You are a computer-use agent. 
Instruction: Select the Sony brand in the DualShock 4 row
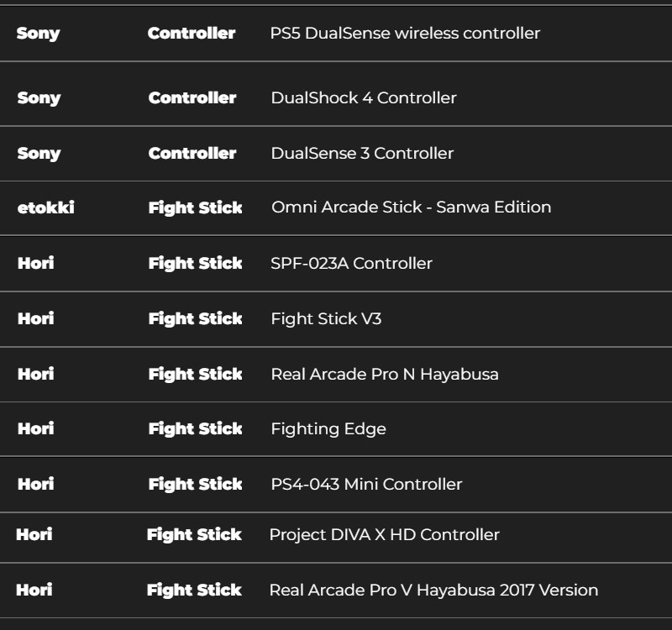click(x=39, y=97)
